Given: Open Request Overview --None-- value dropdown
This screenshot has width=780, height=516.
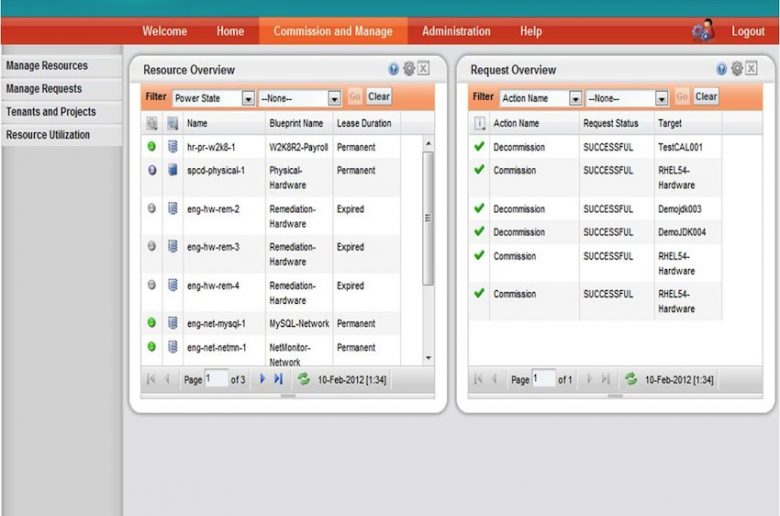Looking at the screenshot, I should 662,99.
